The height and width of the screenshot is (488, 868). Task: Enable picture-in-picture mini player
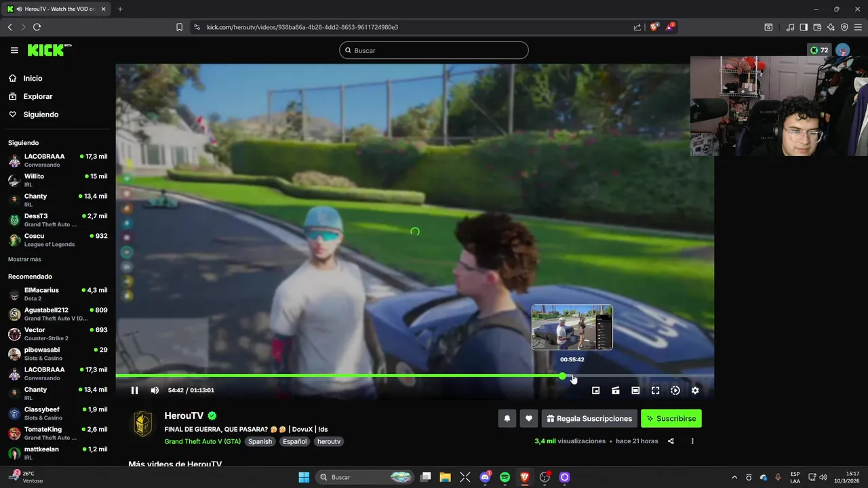click(x=596, y=390)
